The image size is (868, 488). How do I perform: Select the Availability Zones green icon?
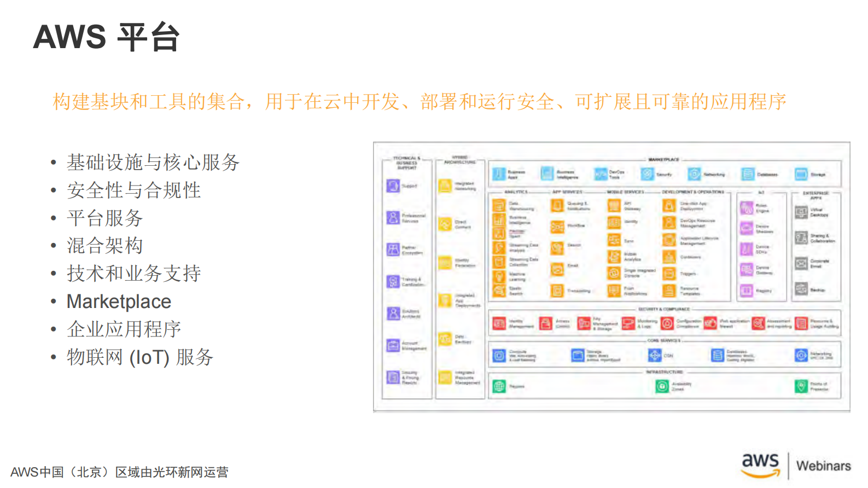pos(662,386)
